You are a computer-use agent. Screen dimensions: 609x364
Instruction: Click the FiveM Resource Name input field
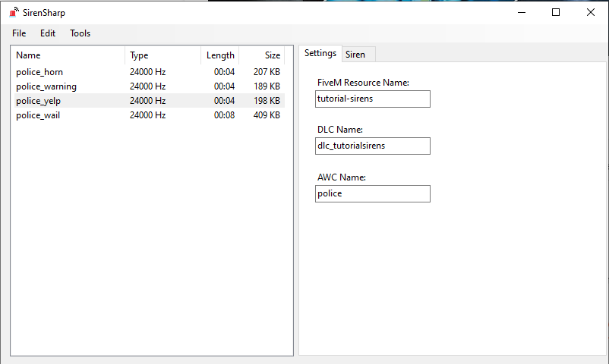tap(373, 99)
